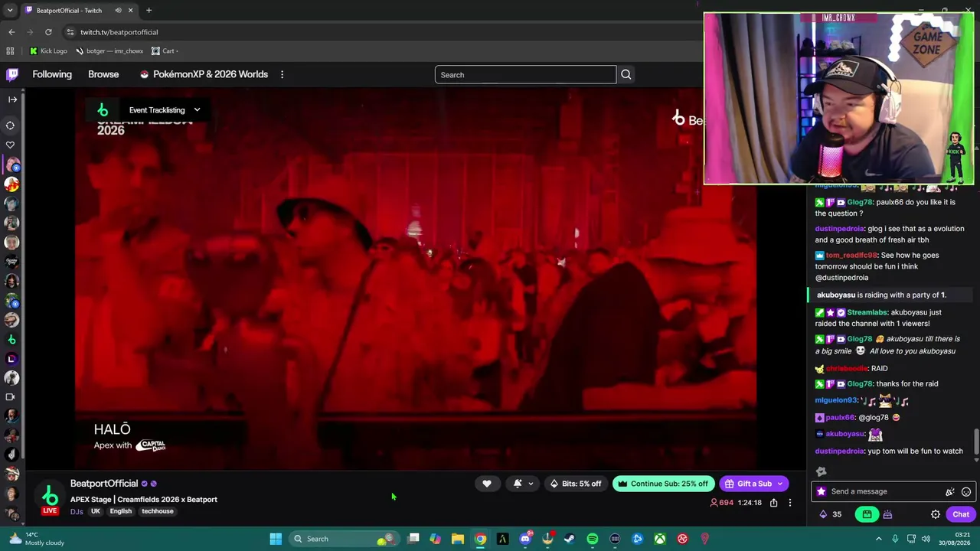This screenshot has height=551, width=980.
Task: Open the Chrome tab search dropdown
Action: pos(10,11)
